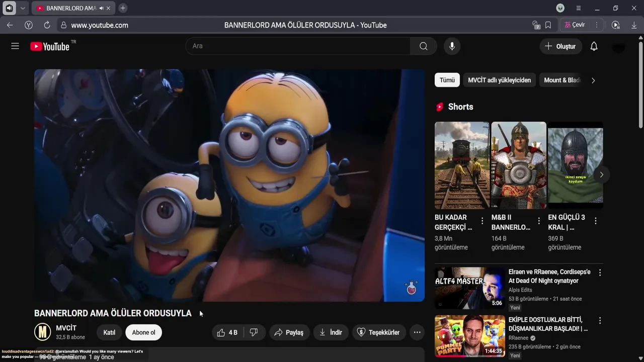Click the Vivaldi V icon in toolbar
644x362 pixels.
coord(29,25)
